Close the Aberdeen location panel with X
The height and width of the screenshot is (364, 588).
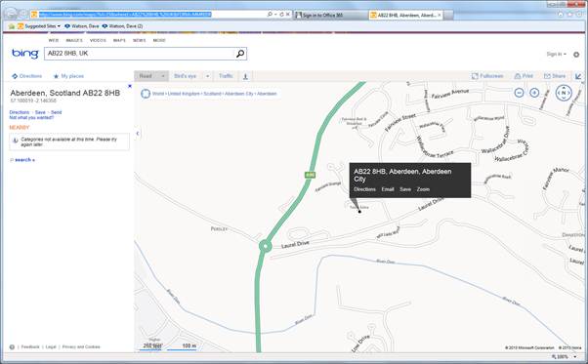pyautogui.click(x=130, y=86)
